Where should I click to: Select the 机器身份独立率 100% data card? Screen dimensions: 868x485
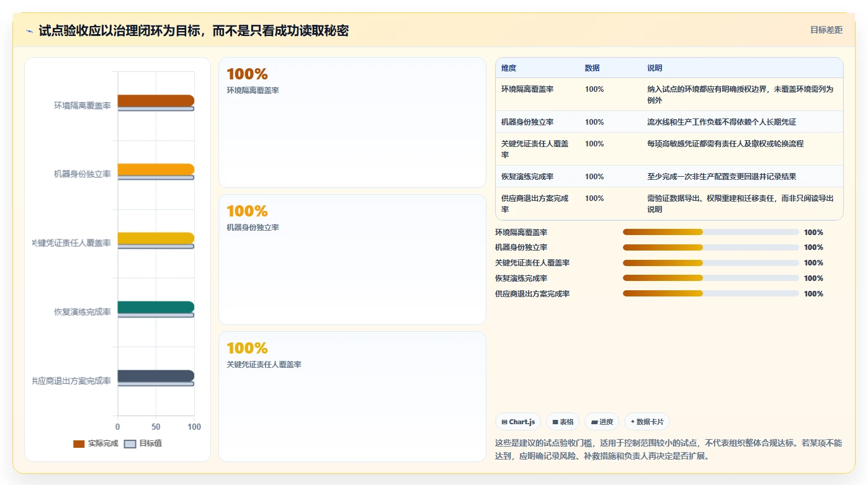point(352,259)
